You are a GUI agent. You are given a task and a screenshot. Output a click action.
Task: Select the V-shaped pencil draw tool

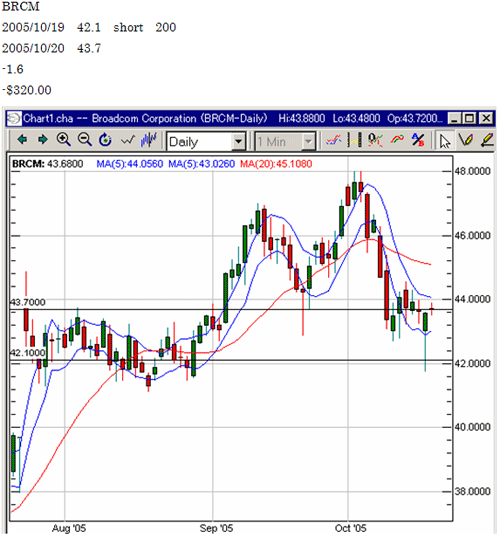466,140
